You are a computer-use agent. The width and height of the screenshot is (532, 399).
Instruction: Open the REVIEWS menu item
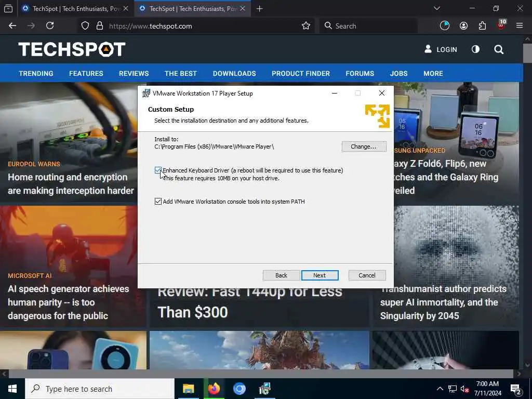[x=134, y=73]
